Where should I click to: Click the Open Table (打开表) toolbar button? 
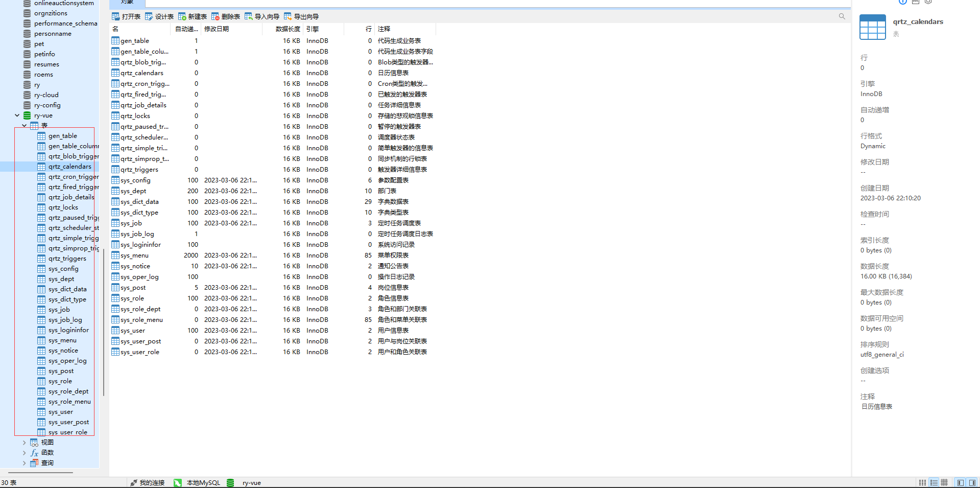point(126,16)
